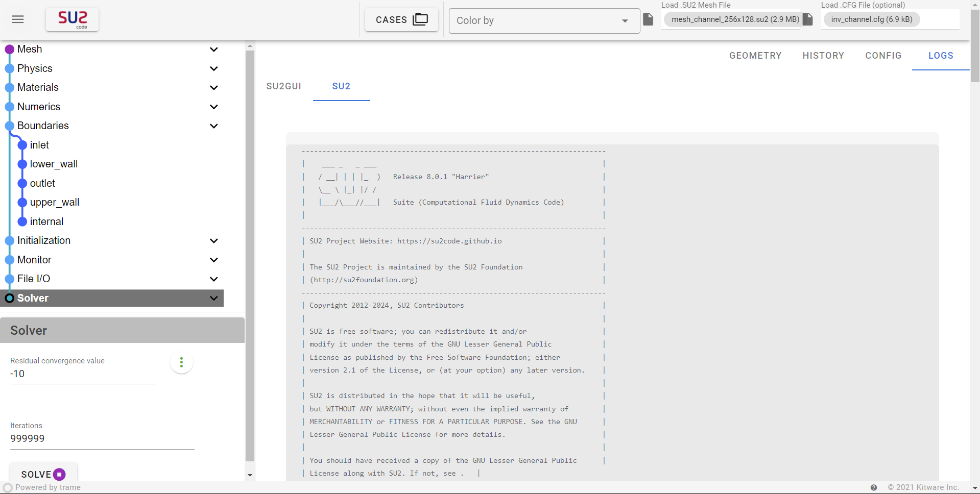980x494 pixels.
Task: Select the Solver tree node
Action: 33,298
